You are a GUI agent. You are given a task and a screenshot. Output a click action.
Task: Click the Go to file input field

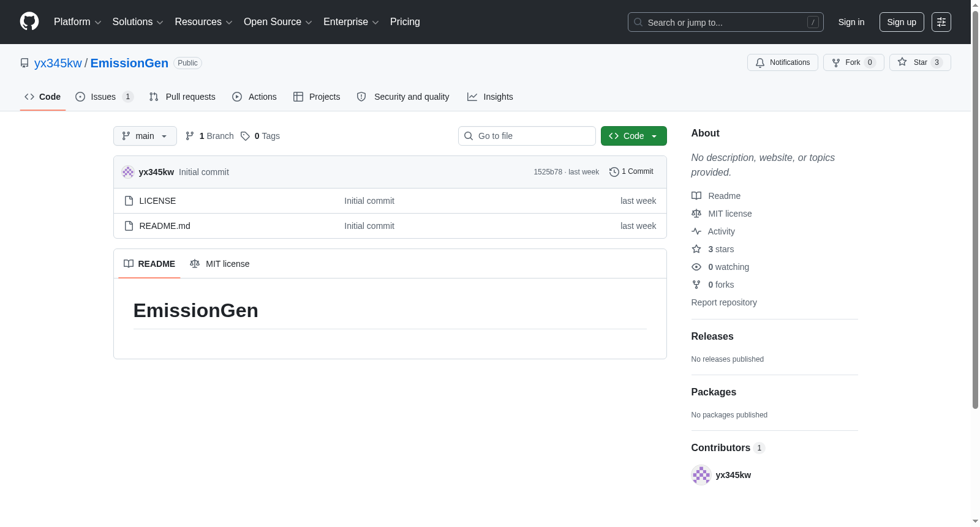527,136
